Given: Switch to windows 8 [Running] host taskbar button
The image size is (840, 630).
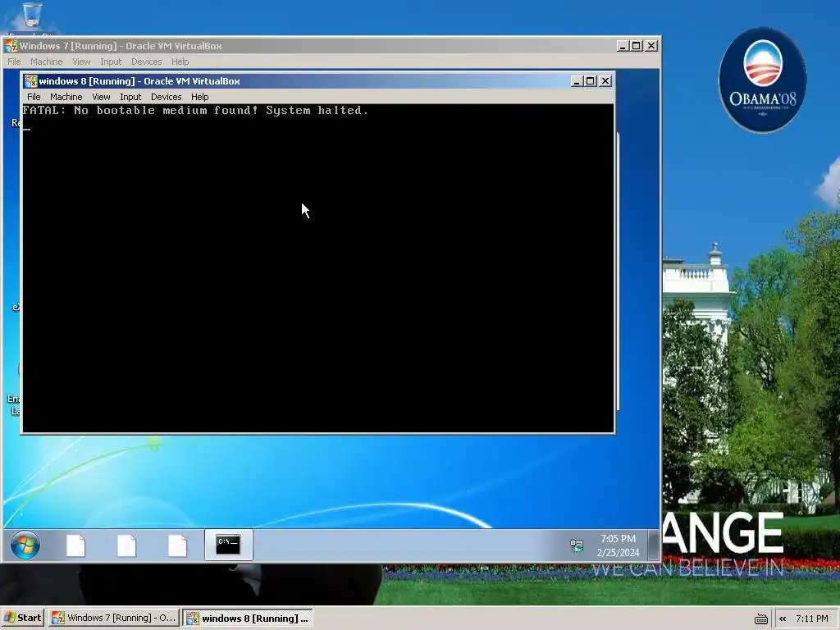Looking at the screenshot, I should [x=248, y=618].
